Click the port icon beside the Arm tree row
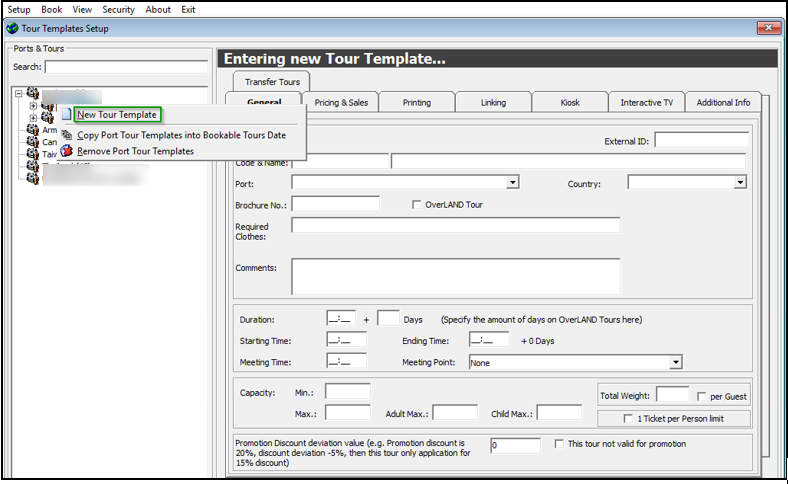The height and width of the screenshot is (484, 788). (x=33, y=130)
